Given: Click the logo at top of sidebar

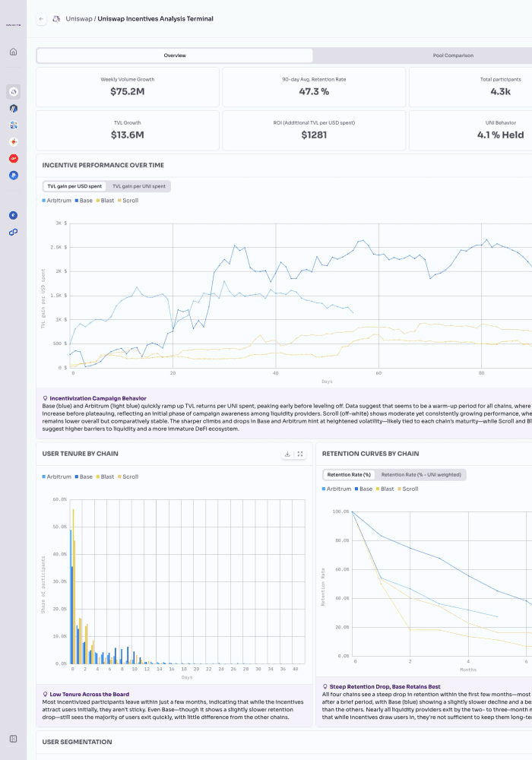Looking at the screenshot, I should point(14,25).
